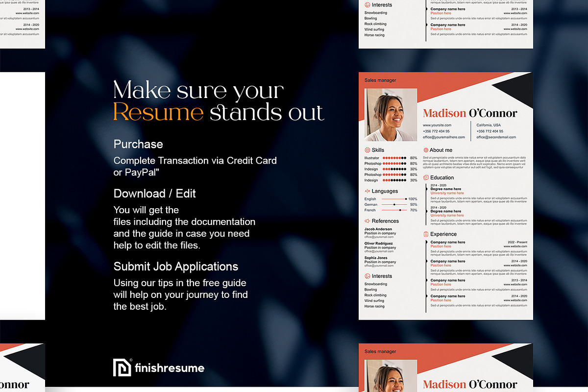Click the Languages A/Z icon

(x=367, y=191)
